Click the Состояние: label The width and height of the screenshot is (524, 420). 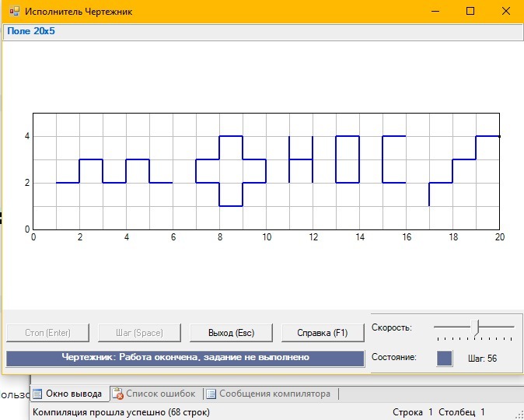394,357
